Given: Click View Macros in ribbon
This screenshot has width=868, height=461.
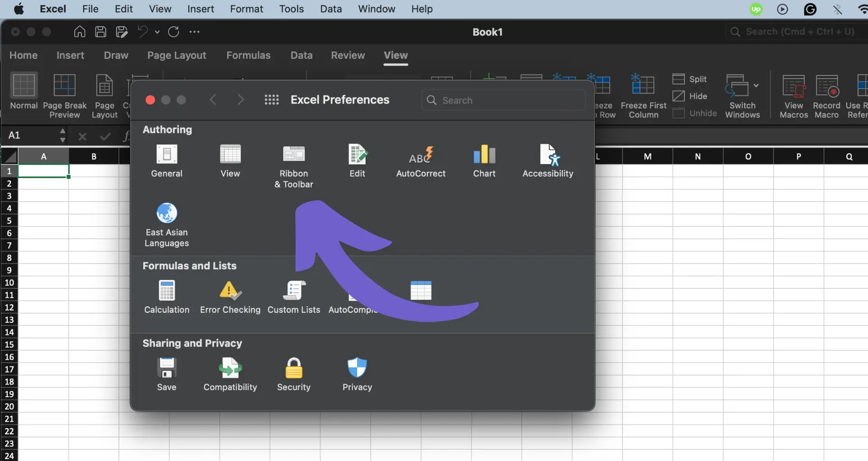Looking at the screenshot, I should click(x=793, y=96).
